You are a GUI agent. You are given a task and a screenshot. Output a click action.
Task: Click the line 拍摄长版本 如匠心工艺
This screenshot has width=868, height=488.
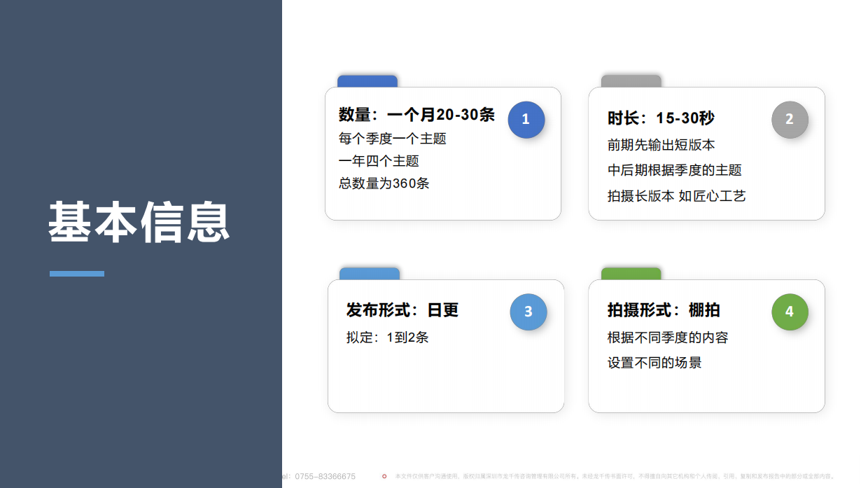point(678,196)
